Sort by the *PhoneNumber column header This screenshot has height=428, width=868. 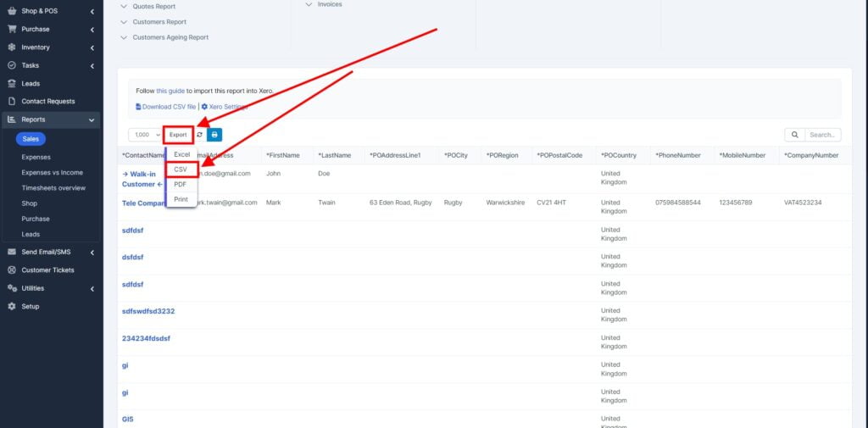click(x=678, y=156)
